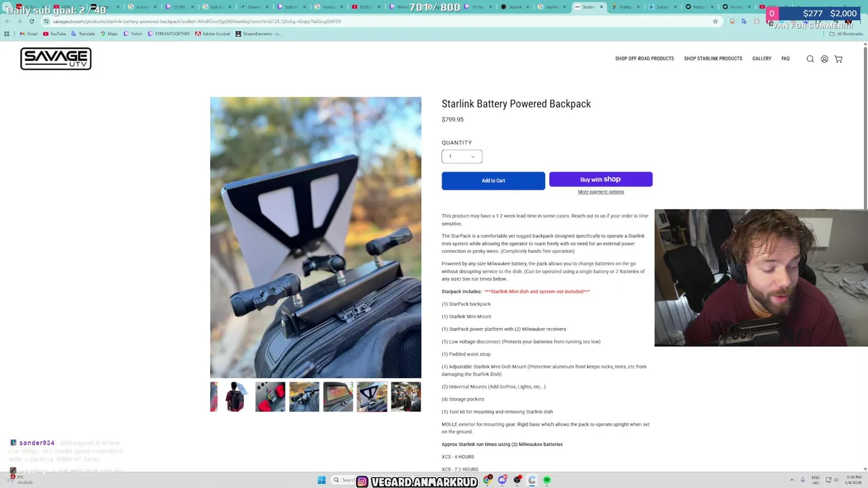Open the FAQ menu item
This screenshot has width=868, height=488.
(785, 59)
